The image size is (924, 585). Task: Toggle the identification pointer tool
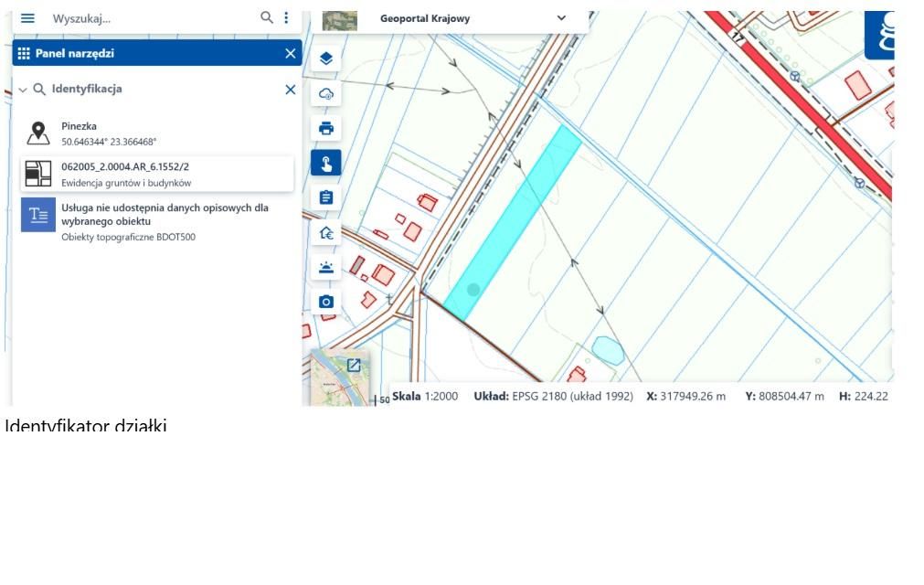pos(326,163)
